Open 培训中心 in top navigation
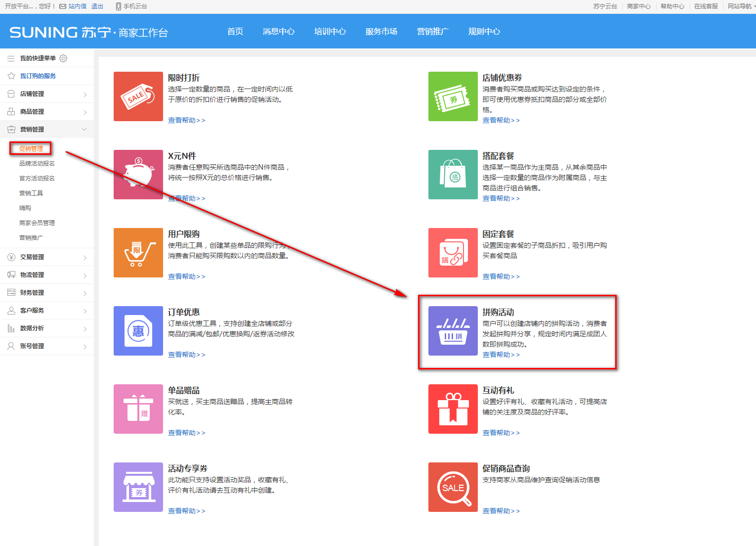The height and width of the screenshot is (546, 756). [x=330, y=31]
